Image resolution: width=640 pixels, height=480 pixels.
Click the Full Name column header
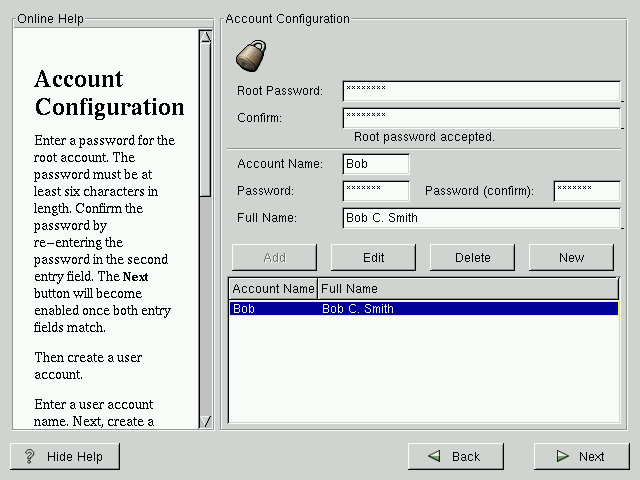(468, 289)
